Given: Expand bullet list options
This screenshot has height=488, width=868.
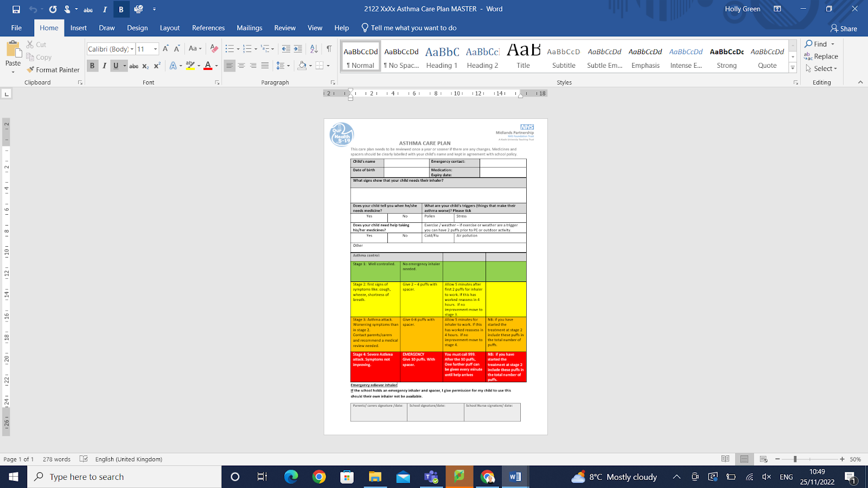Looking at the screenshot, I should pos(238,49).
